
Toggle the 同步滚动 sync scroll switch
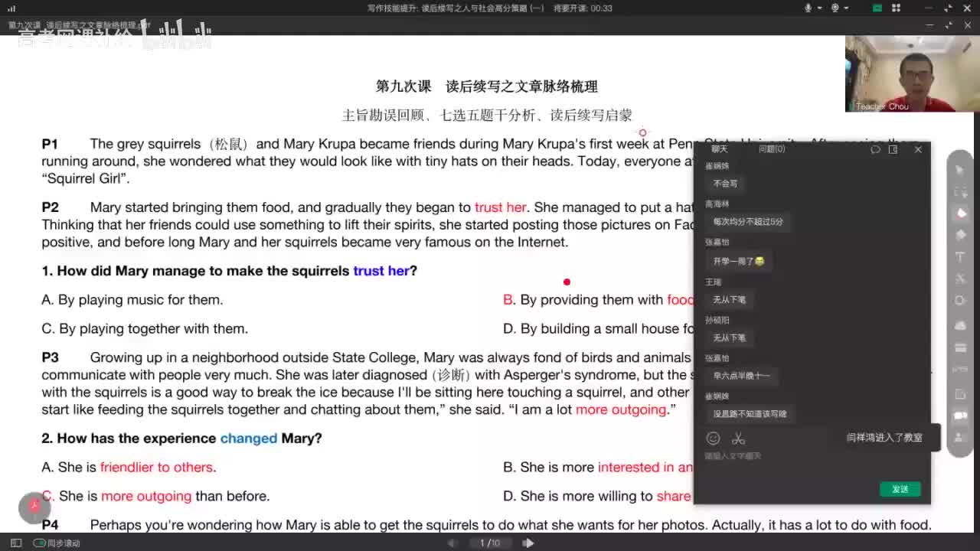pyautogui.click(x=39, y=543)
